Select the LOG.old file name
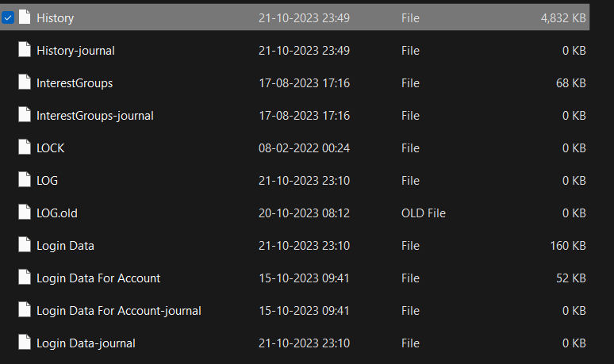The image size is (614, 364). click(57, 213)
